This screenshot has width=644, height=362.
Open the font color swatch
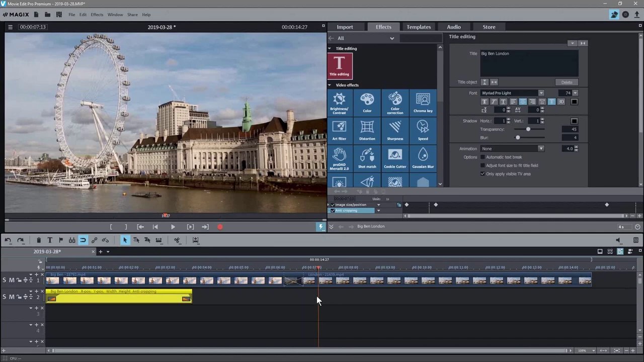(575, 102)
